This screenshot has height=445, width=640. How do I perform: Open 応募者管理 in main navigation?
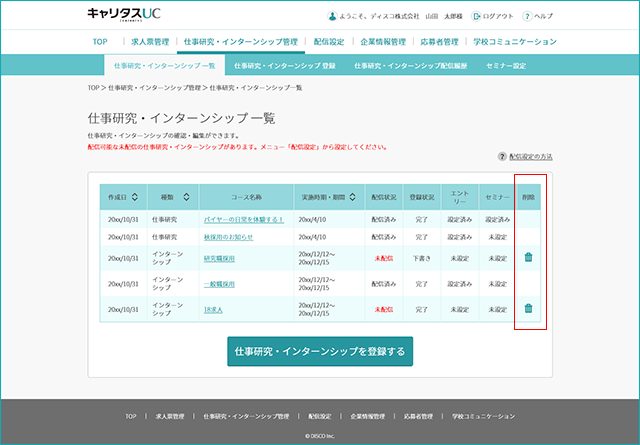pyautogui.click(x=440, y=42)
